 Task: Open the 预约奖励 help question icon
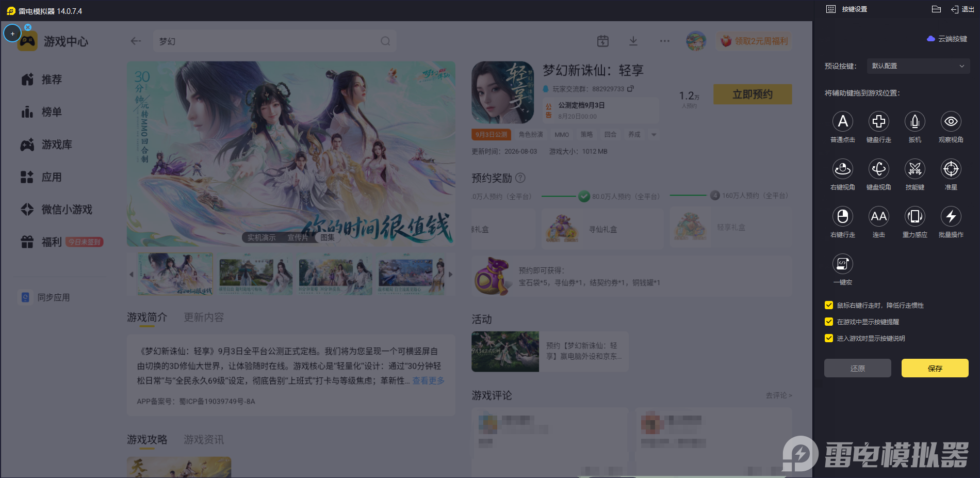click(x=520, y=178)
